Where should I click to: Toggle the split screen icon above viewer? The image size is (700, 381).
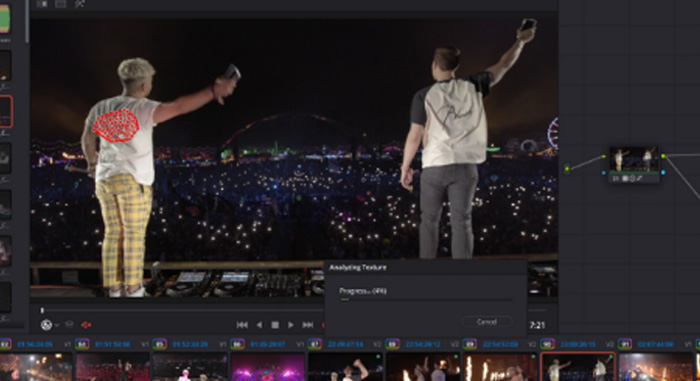pyautogui.click(x=61, y=4)
